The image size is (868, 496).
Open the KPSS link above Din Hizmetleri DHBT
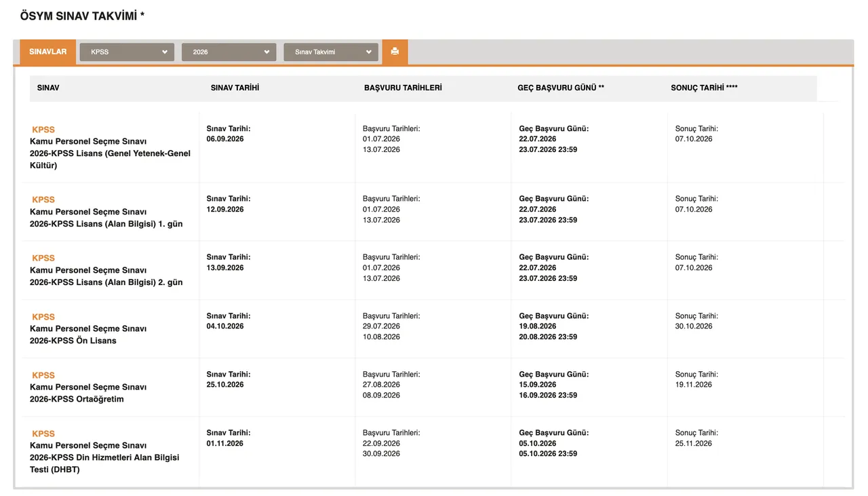point(43,434)
